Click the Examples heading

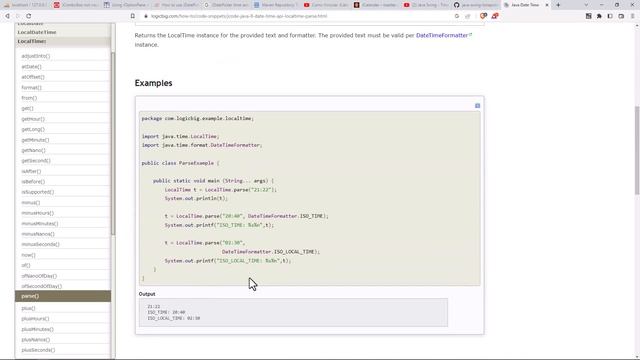[x=153, y=83]
